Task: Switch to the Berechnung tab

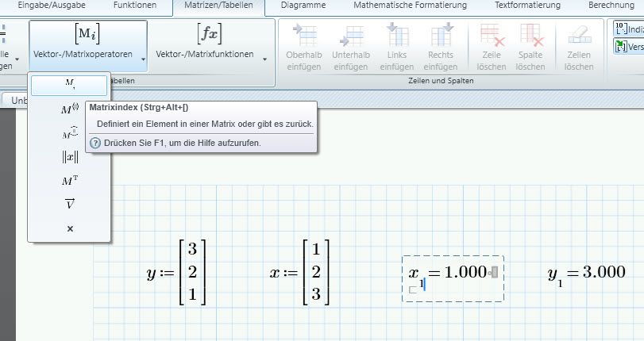Action: coord(611,6)
